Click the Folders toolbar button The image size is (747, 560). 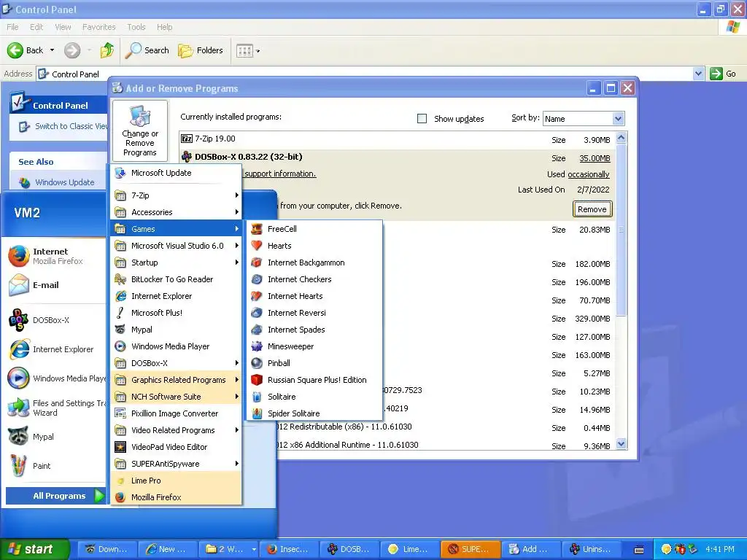[201, 50]
